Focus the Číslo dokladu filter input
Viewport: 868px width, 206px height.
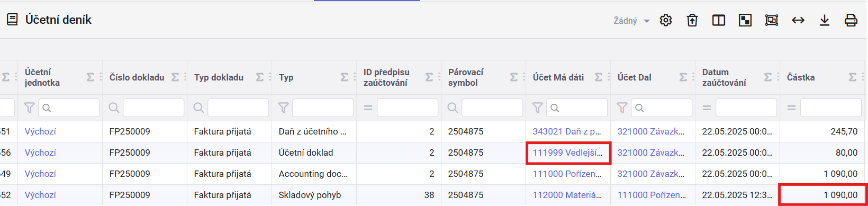click(x=153, y=108)
